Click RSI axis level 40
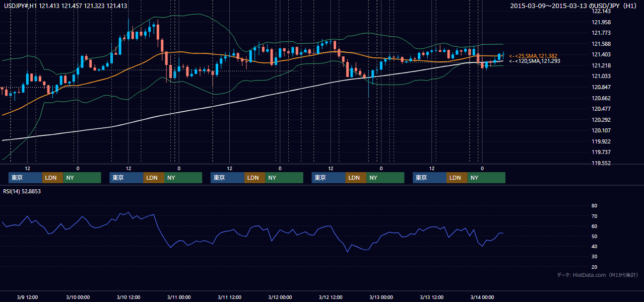Screen dimensions: 644x302 (x=594, y=246)
